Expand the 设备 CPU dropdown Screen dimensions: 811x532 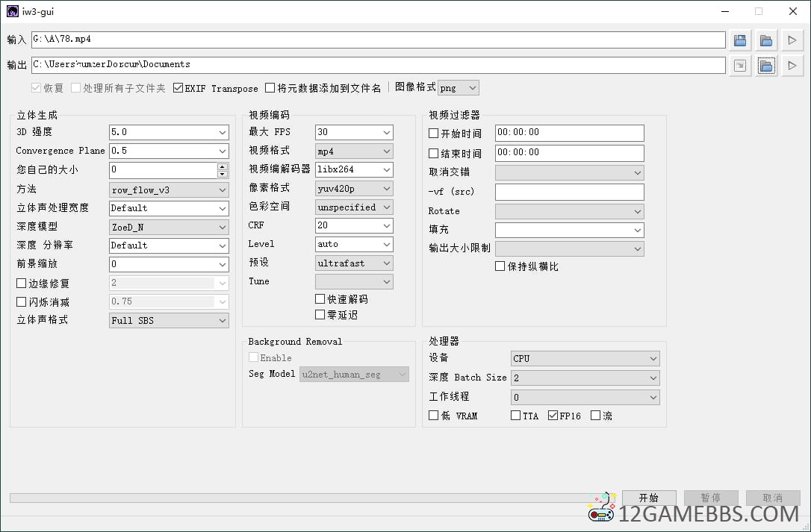[585, 359]
